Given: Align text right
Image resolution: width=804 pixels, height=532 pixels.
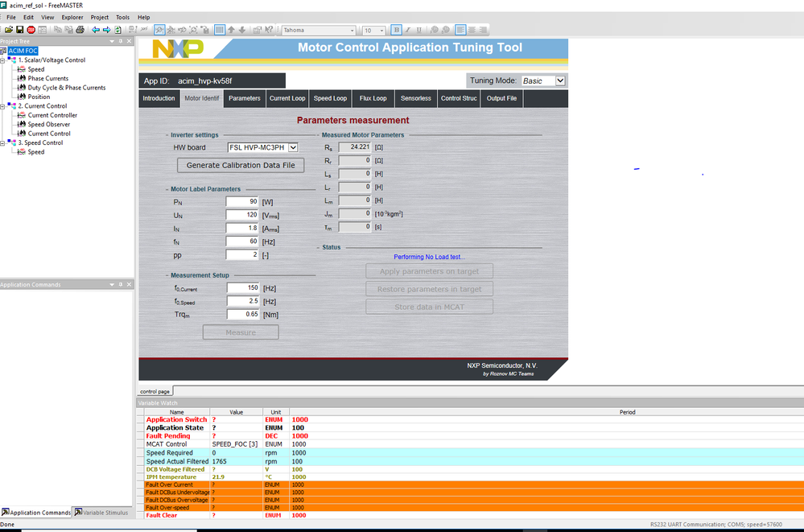Looking at the screenshot, I should point(483,30).
